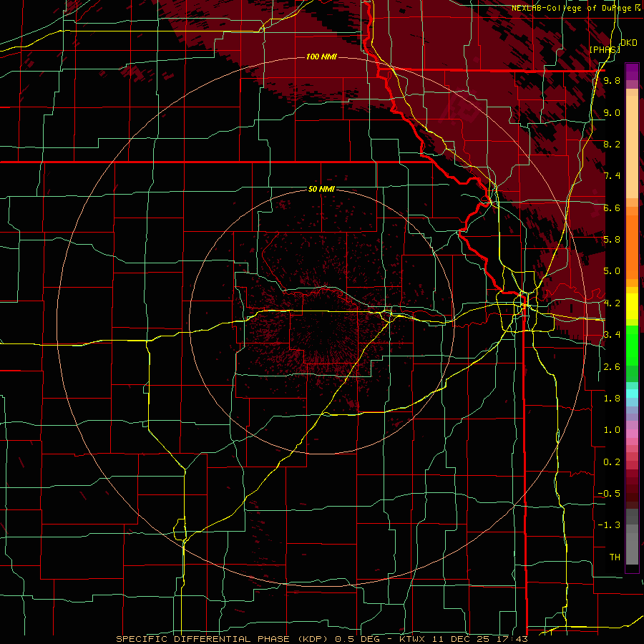Click the 6.6 legend value
The height and width of the screenshot is (644, 644).
[x=612, y=208]
